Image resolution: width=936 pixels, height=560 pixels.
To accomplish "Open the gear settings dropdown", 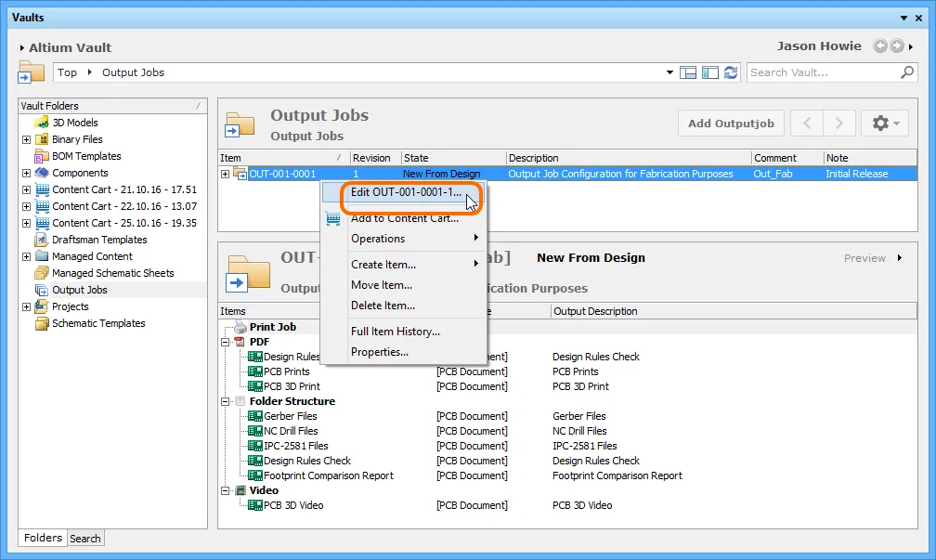I will (x=885, y=124).
